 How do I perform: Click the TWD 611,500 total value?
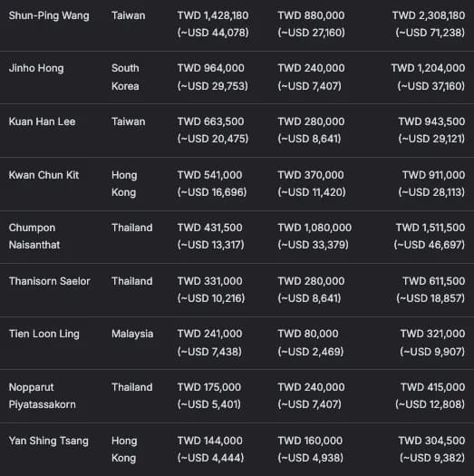[x=433, y=281]
